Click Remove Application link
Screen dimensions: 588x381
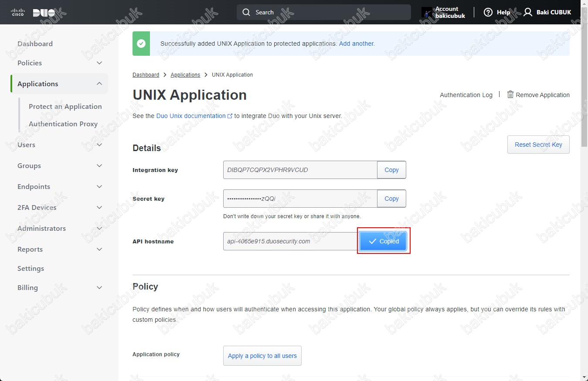[543, 95]
